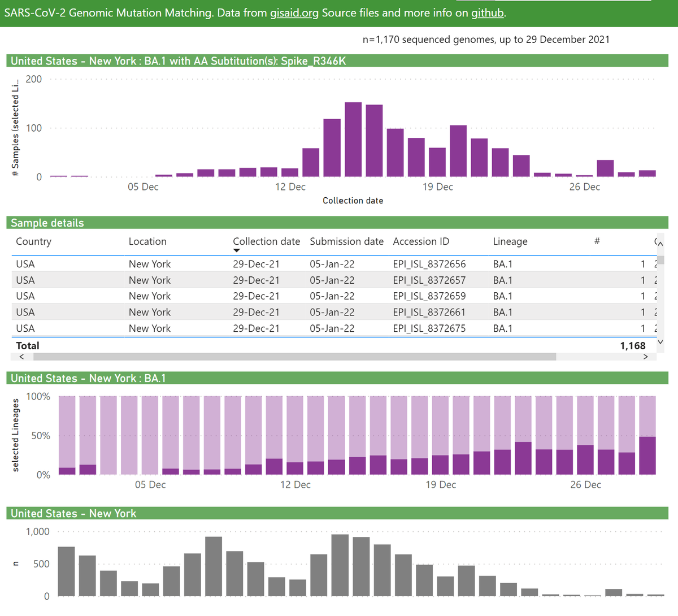
Task: Click the table scroll-down arrow
Action: coord(660,342)
